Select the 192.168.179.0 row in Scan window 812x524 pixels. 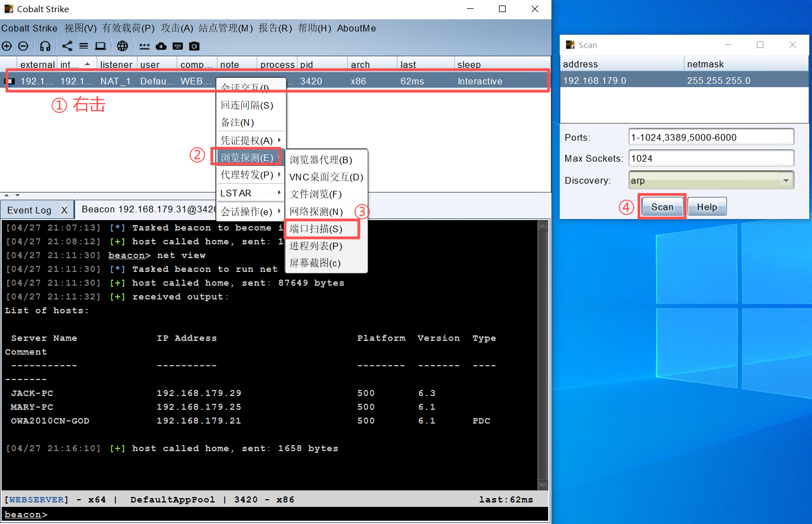point(684,81)
